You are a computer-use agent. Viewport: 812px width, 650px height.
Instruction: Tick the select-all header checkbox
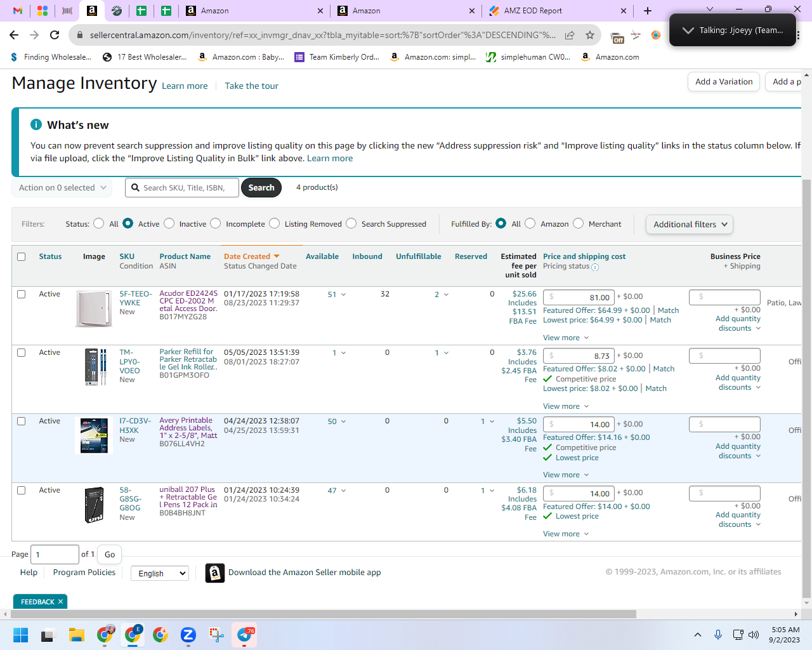(22, 256)
